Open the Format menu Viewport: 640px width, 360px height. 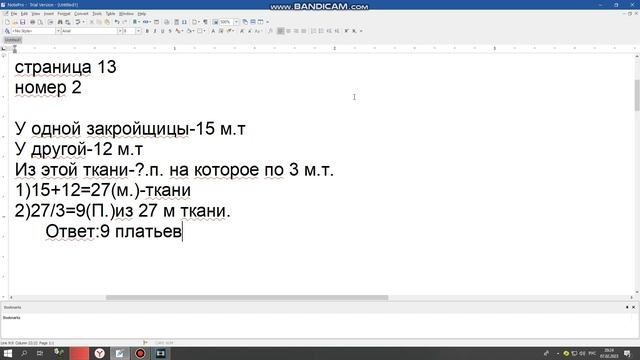coord(64,14)
